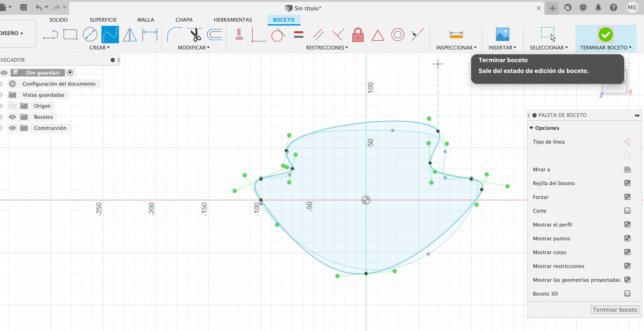The height and width of the screenshot is (331, 644).
Task: Redo the last action
Action: click(x=56, y=7)
